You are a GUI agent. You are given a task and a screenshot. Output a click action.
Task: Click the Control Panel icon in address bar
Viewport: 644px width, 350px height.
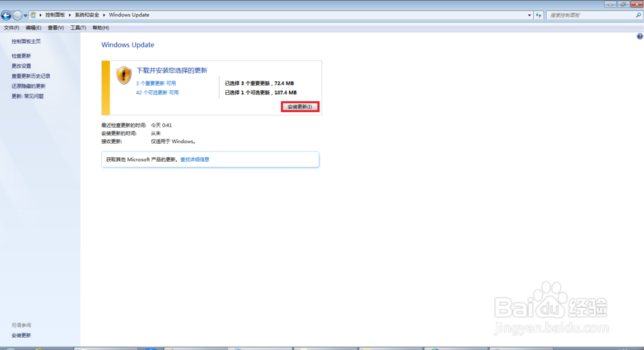click(x=33, y=15)
